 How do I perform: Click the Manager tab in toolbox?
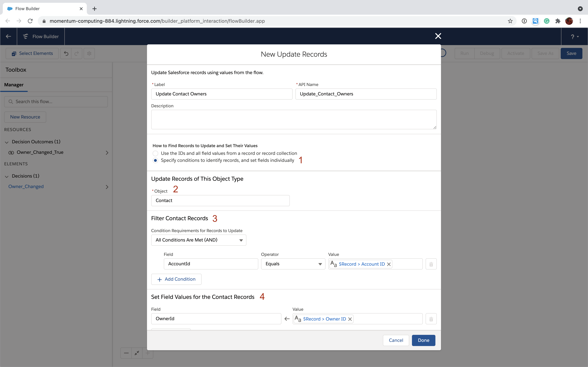[x=14, y=85]
